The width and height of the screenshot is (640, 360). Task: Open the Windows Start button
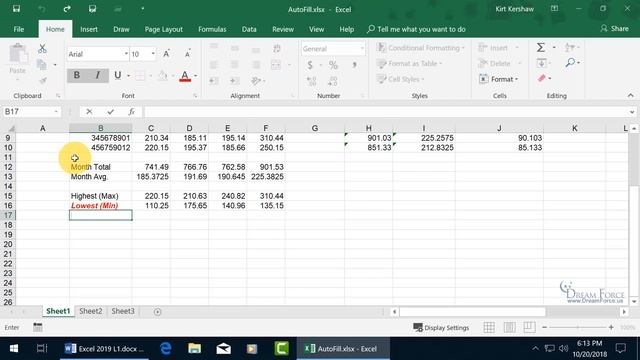(14, 349)
